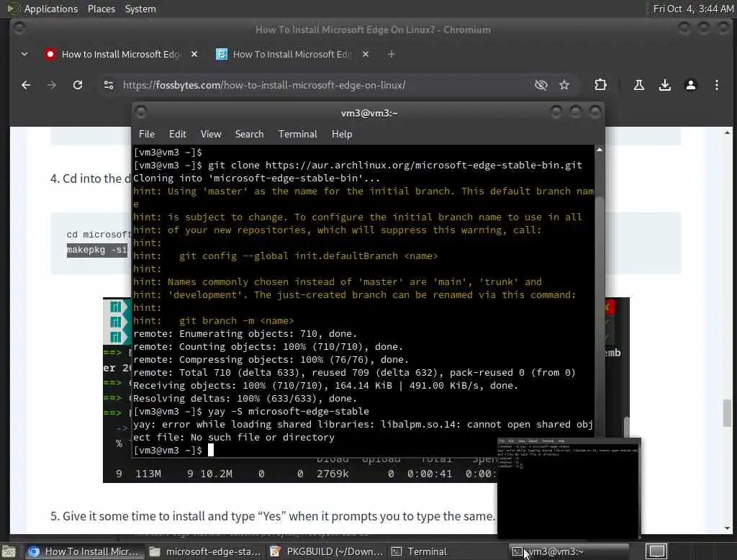Click the terminal window preview thumbnail
This screenshot has height=560, width=737.
click(569, 487)
